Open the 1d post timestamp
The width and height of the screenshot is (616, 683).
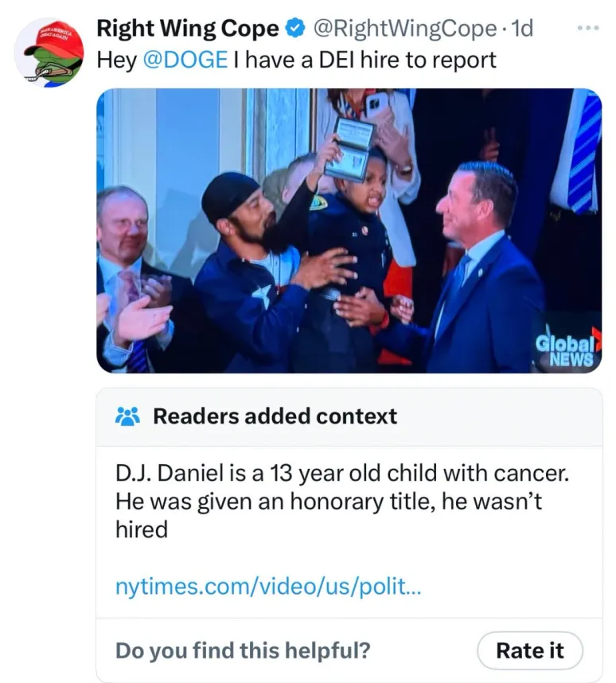(521, 29)
